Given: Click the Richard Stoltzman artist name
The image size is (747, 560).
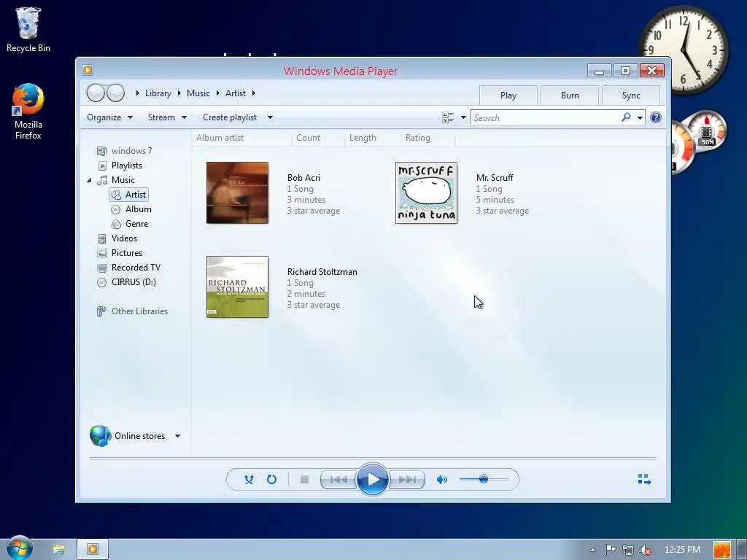Looking at the screenshot, I should click(322, 272).
